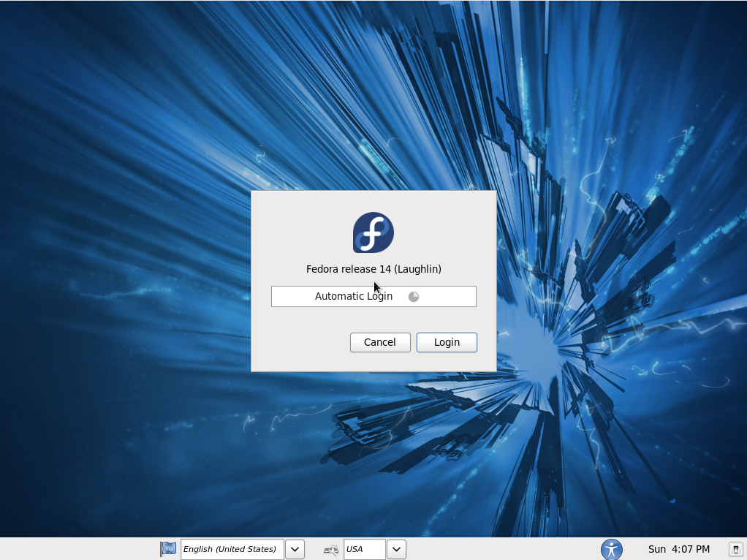Click the keyboard layout icon

pos(331,550)
